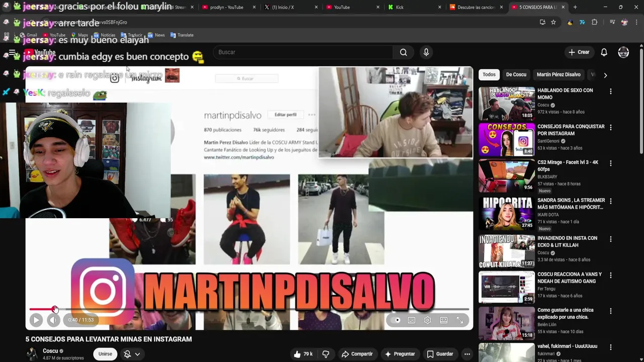This screenshot has width=644, height=362.
Task: Like the video (79 k)
Action: coord(303,354)
